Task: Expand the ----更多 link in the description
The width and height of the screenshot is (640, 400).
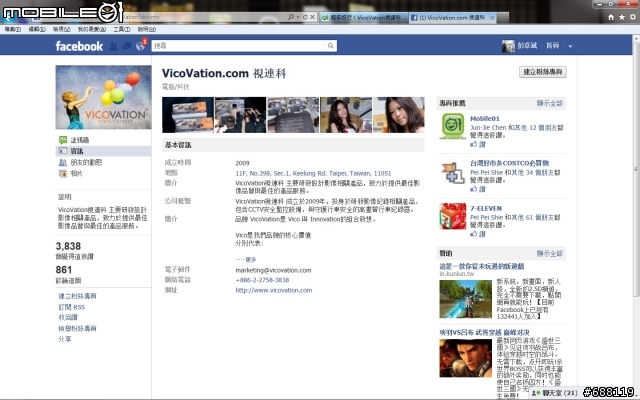Action: click(246, 260)
